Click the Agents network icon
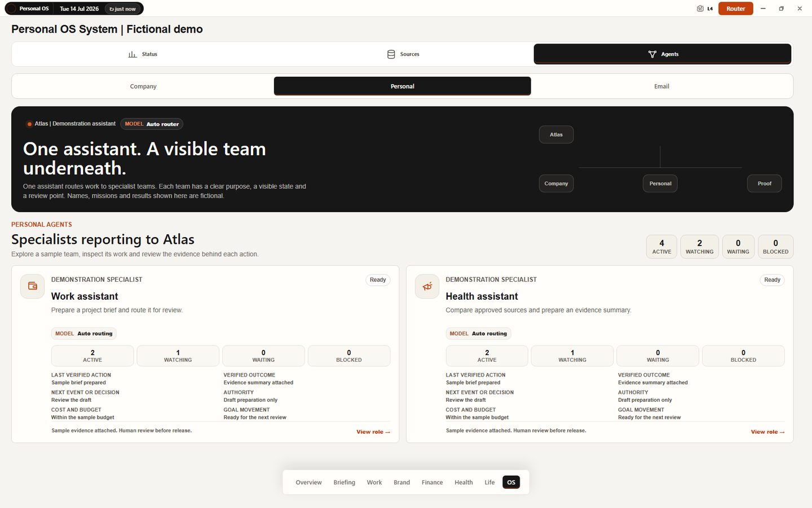 coord(652,54)
